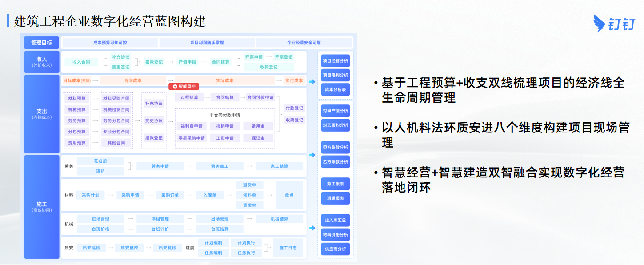Click the 工资申请 box
644x265 pixels.
(224, 138)
